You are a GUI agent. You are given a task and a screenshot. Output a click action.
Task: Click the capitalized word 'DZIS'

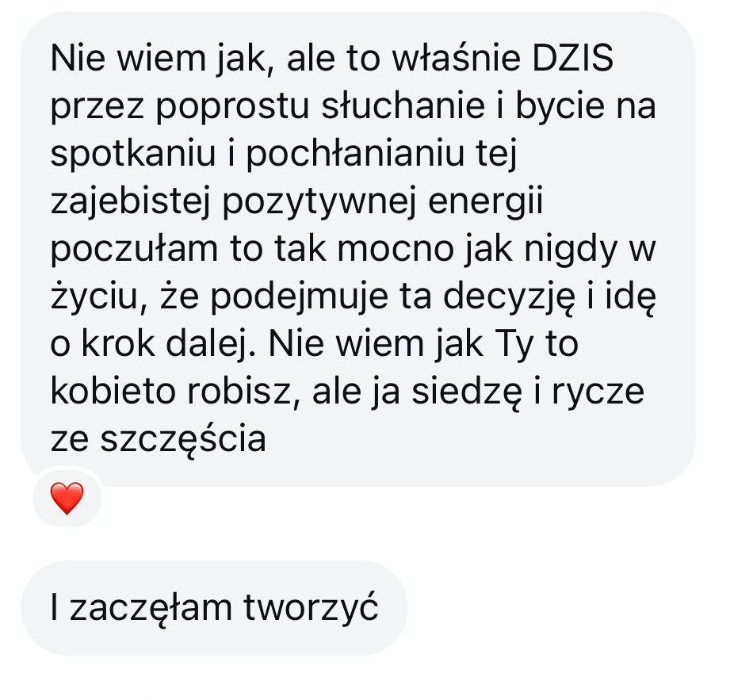pos(572,58)
